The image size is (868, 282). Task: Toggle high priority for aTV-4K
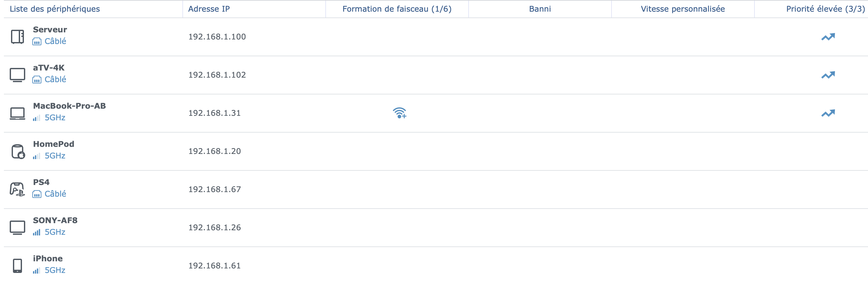click(828, 75)
